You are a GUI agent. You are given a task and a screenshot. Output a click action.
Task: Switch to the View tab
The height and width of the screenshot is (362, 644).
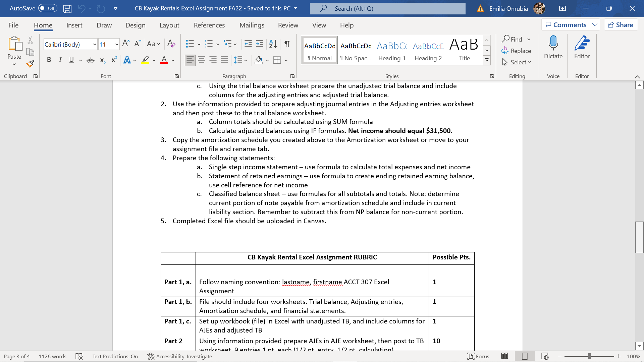tap(319, 25)
